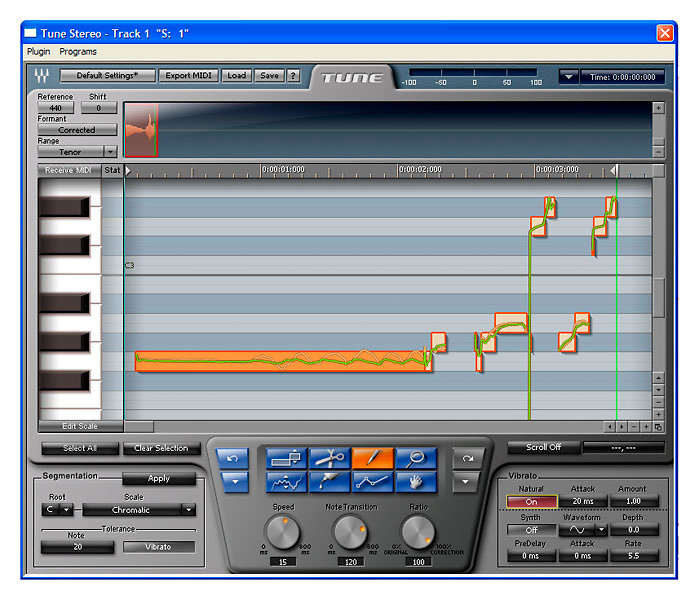Select the Glue tool icon
Viewport: 699px width, 600px height.
tap(329, 482)
